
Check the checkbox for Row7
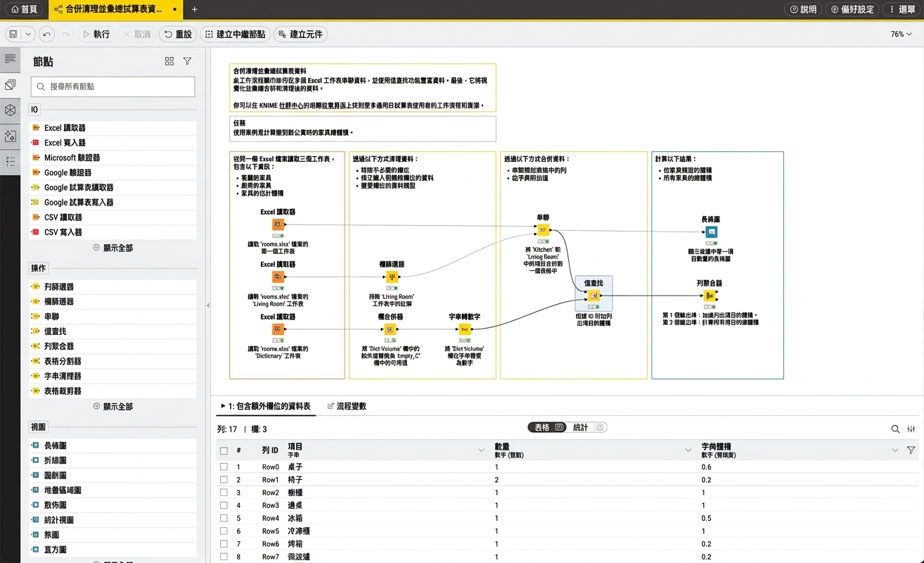point(224,557)
